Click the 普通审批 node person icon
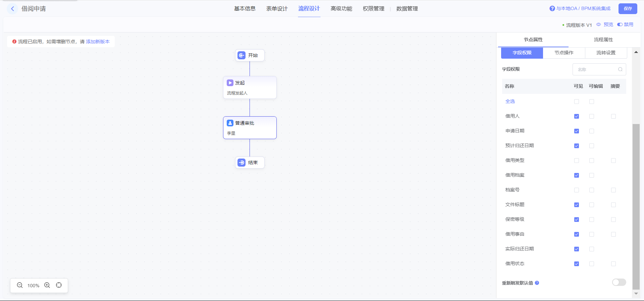Image resolution: width=644 pixels, height=301 pixels. [x=230, y=123]
